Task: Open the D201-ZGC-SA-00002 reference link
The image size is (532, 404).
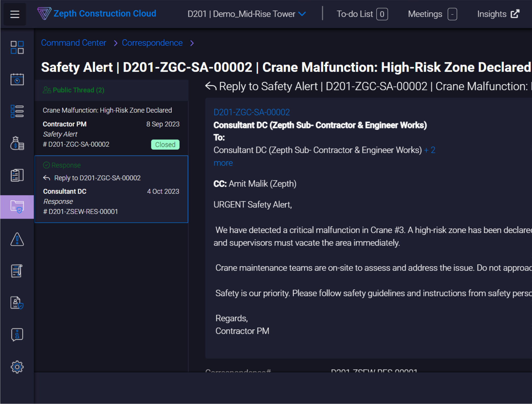Action: (252, 112)
